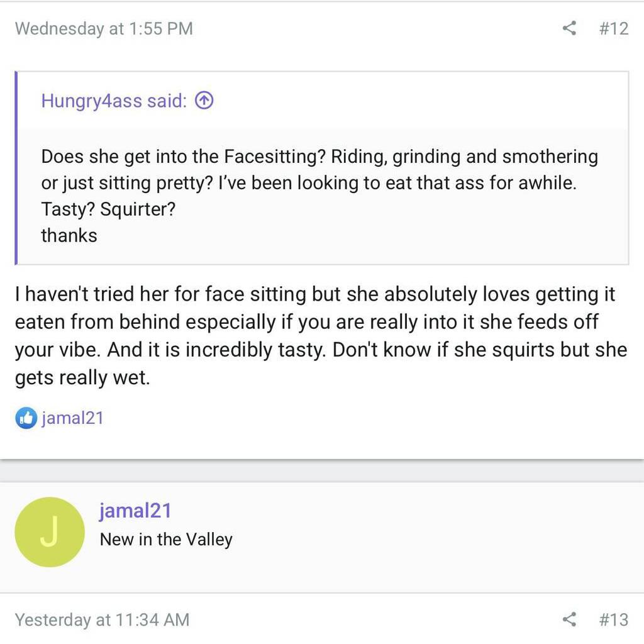Click the share icon on post #12

click(569, 28)
